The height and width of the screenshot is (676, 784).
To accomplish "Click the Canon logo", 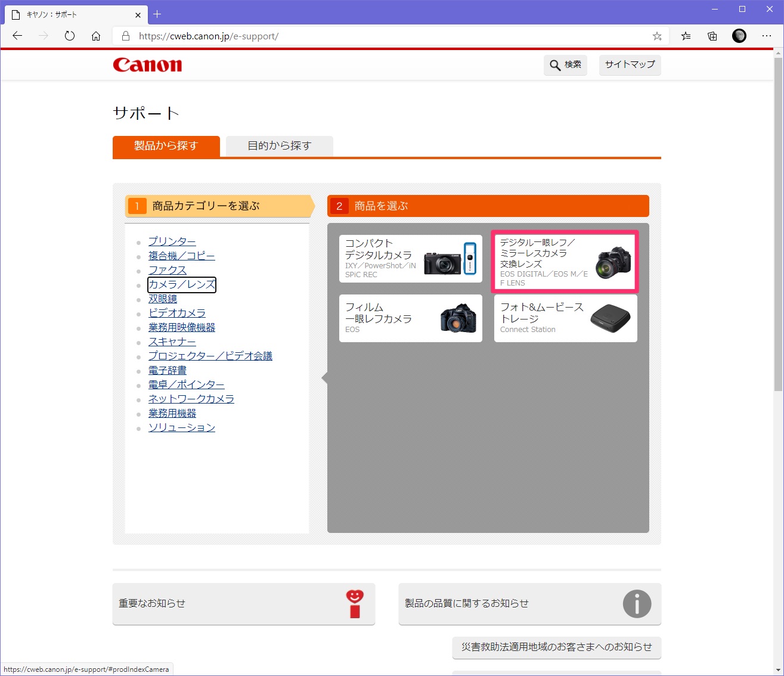I will pos(147,65).
